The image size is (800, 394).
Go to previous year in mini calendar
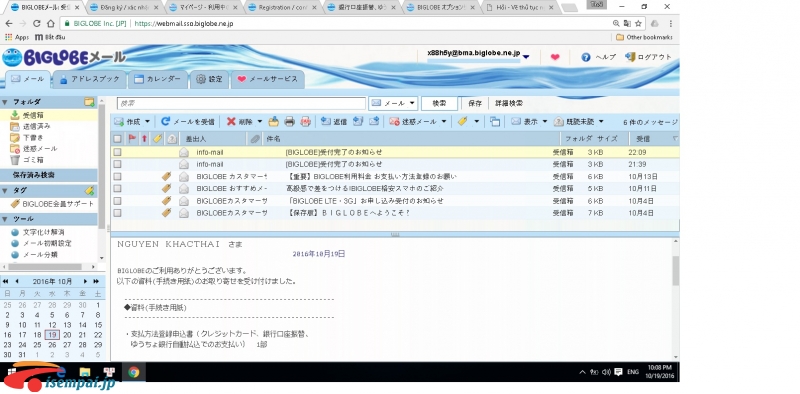[6, 281]
